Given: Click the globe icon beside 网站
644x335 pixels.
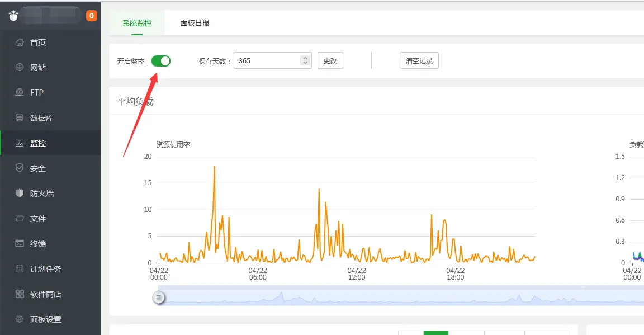Looking at the screenshot, I should coord(20,67).
